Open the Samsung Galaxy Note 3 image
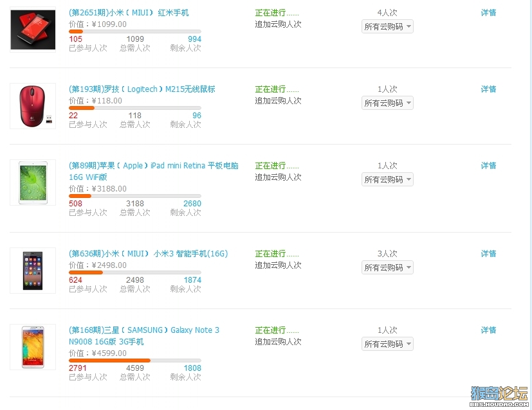Screen dimensions: 532x410 point(33,347)
